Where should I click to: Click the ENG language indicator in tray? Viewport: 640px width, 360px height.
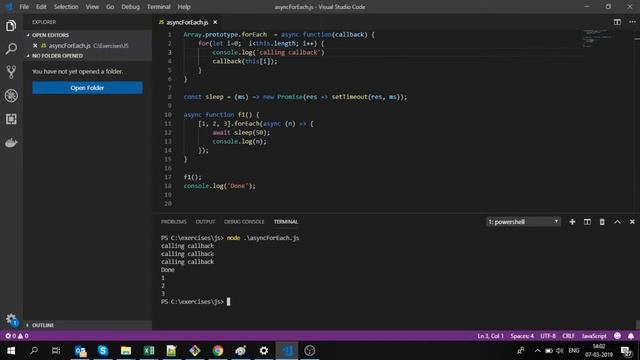(573, 351)
